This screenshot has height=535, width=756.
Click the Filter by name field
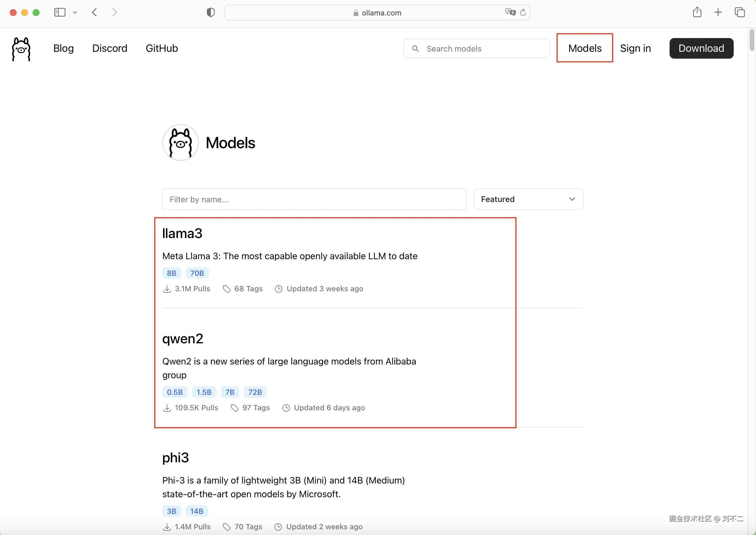(x=314, y=199)
